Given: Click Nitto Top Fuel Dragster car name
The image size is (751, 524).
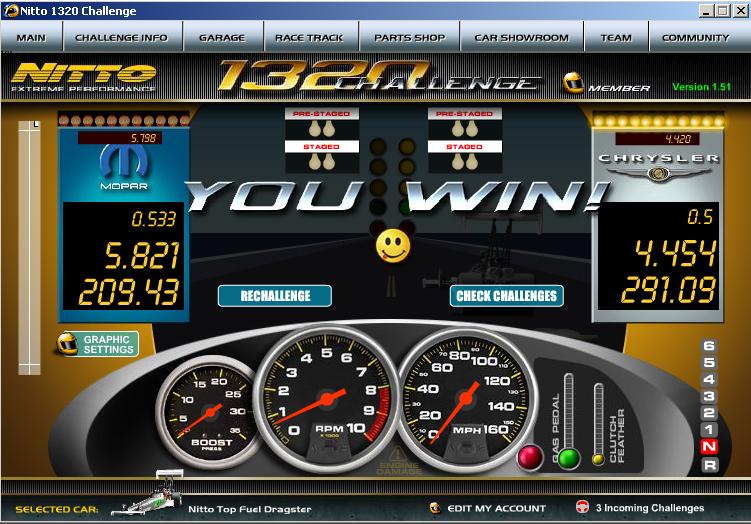Looking at the screenshot, I should point(250,509).
